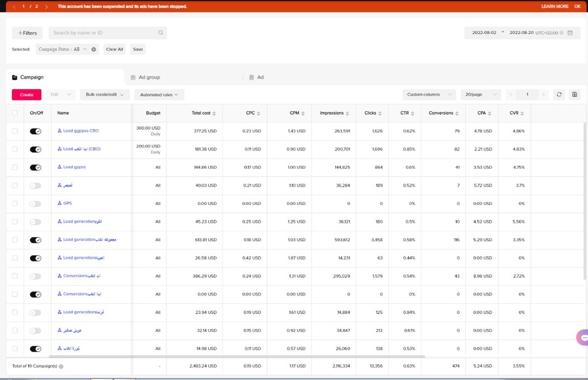This screenshot has width=588, height=380.
Task: Sort by Clicks column
Action: (x=380, y=113)
